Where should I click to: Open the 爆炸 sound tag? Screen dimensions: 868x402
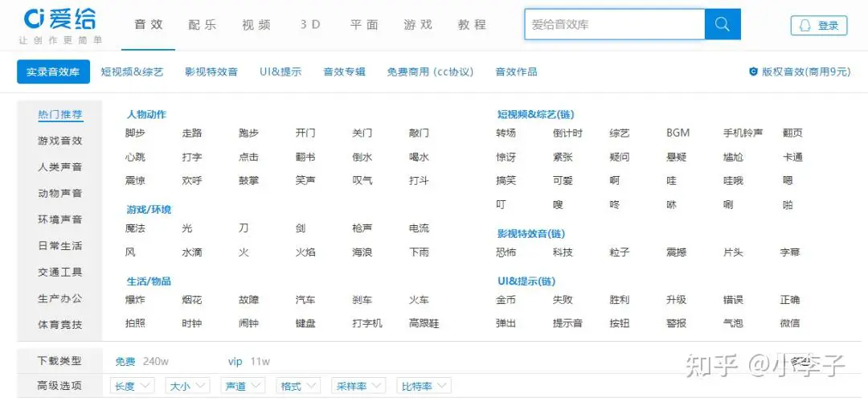[135, 300]
